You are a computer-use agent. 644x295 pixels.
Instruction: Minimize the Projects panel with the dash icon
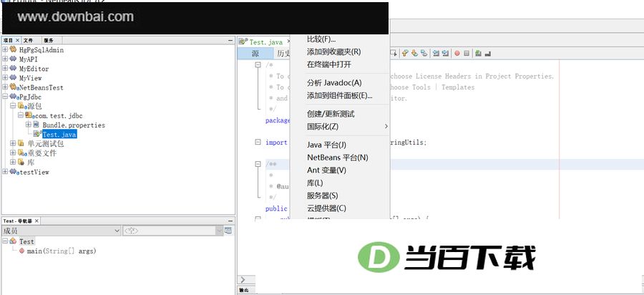230,40
